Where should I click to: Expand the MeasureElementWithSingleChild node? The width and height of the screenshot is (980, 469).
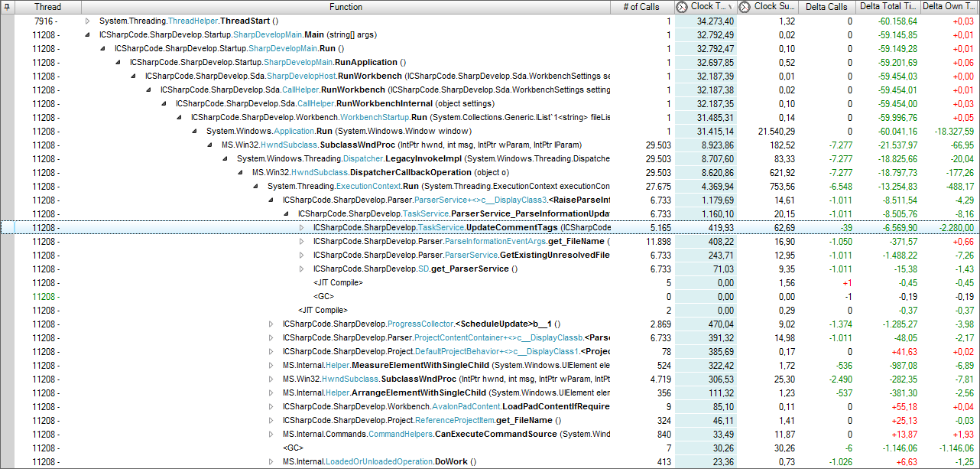[x=271, y=365]
